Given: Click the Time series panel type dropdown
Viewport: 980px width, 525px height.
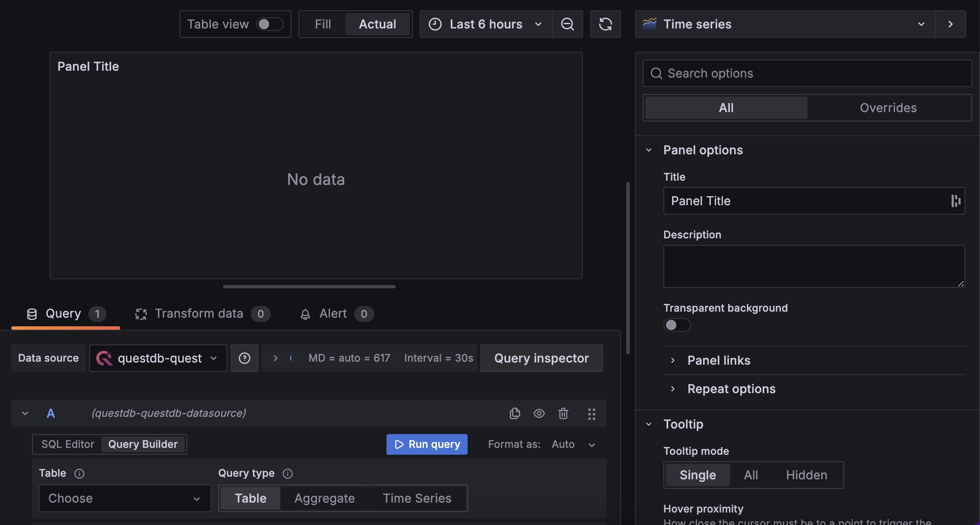Looking at the screenshot, I should 785,24.
